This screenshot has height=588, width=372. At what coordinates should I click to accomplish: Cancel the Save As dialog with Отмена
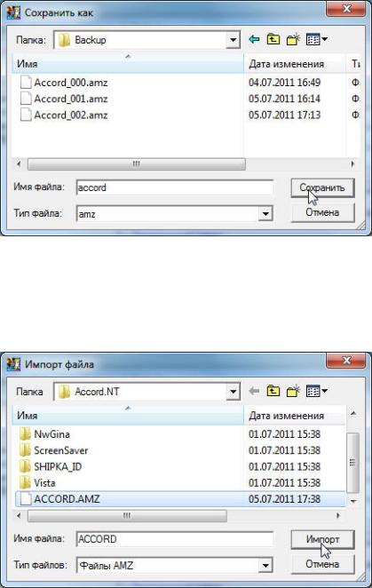(322, 212)
